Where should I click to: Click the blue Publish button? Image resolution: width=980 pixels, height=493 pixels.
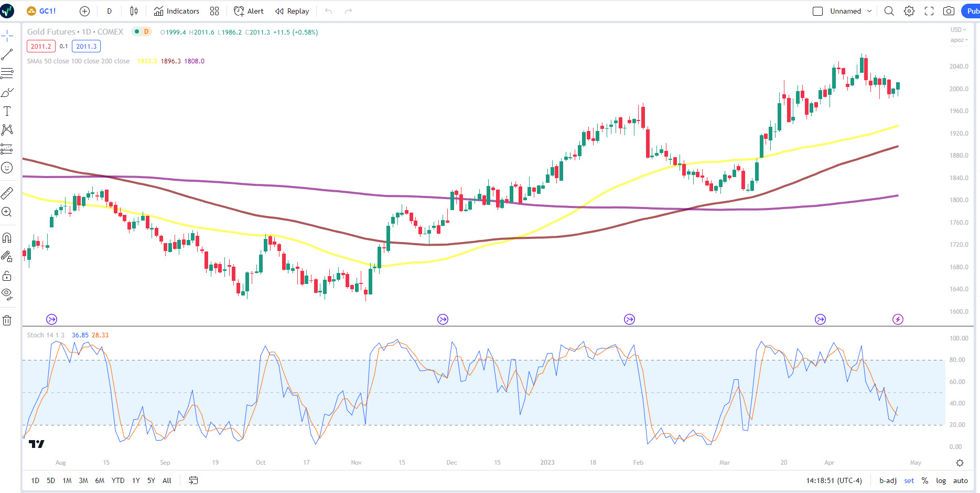[971, 11]
